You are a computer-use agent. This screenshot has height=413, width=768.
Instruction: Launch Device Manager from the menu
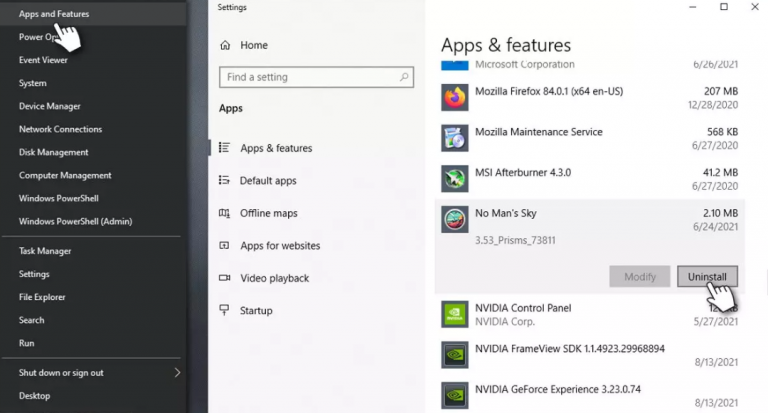(x=49, y=106)
